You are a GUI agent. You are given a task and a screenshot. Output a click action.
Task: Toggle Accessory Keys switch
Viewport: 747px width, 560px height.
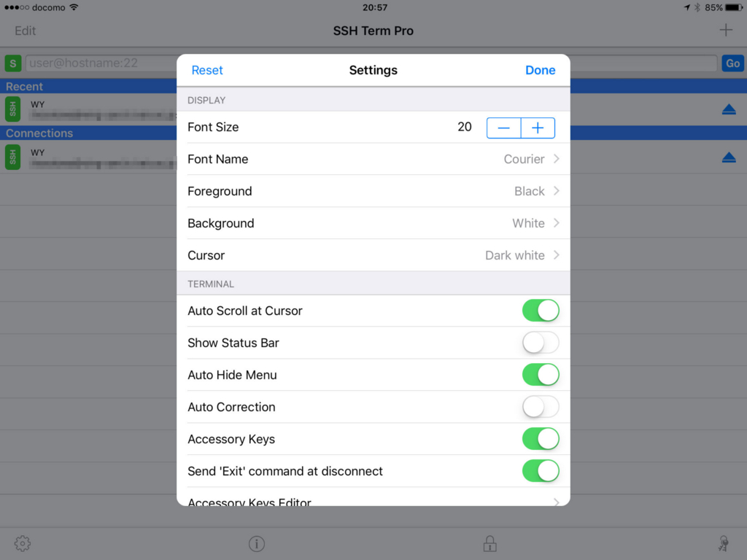tap(541, 439)
